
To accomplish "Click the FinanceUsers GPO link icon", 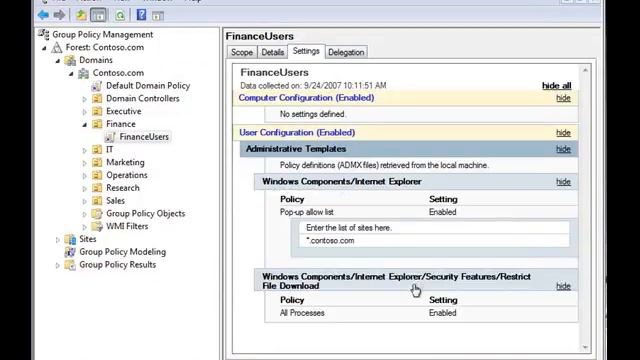I will (110, 137).
